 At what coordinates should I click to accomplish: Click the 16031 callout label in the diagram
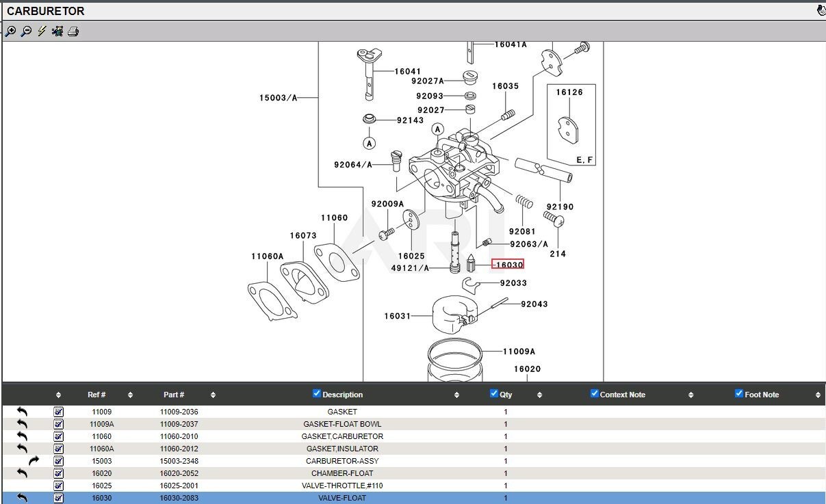coord(397,316)
